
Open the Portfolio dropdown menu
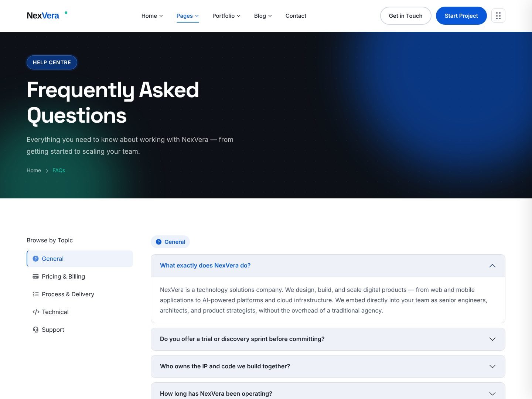coord(226,16)
